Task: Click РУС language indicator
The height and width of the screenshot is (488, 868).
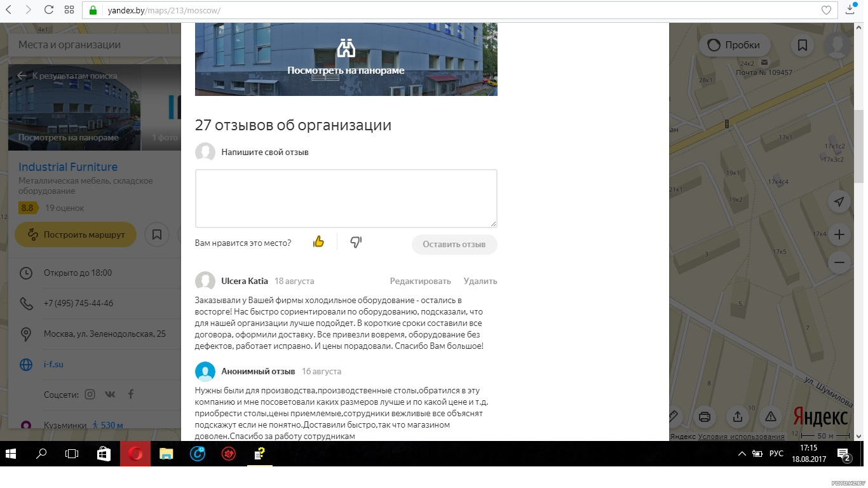Action: tap(776, 454)
